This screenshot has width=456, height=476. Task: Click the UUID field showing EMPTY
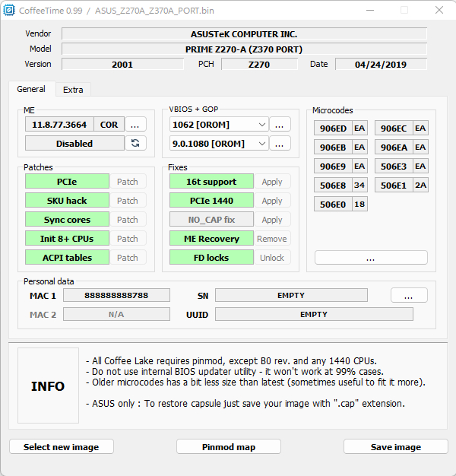click(x=314, y=314)
